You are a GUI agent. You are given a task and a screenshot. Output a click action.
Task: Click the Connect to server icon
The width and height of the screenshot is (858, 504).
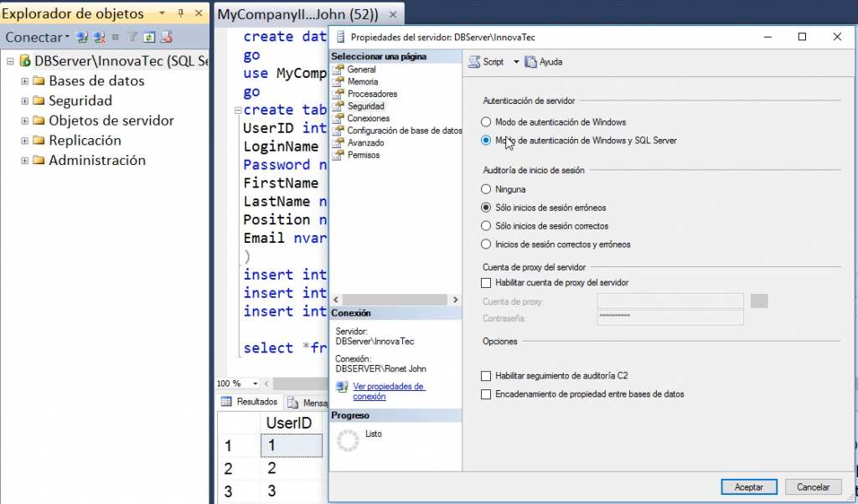pyautogui.click(x=80, y=37)
